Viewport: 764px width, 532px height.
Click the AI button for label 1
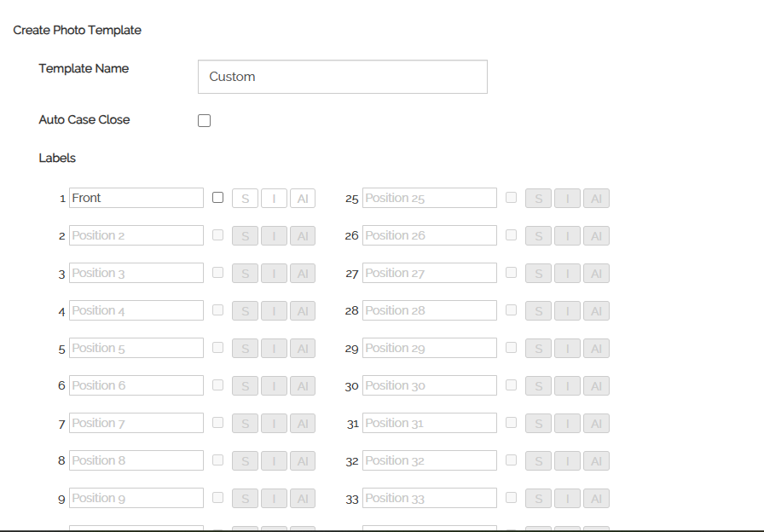click(302, 199)
